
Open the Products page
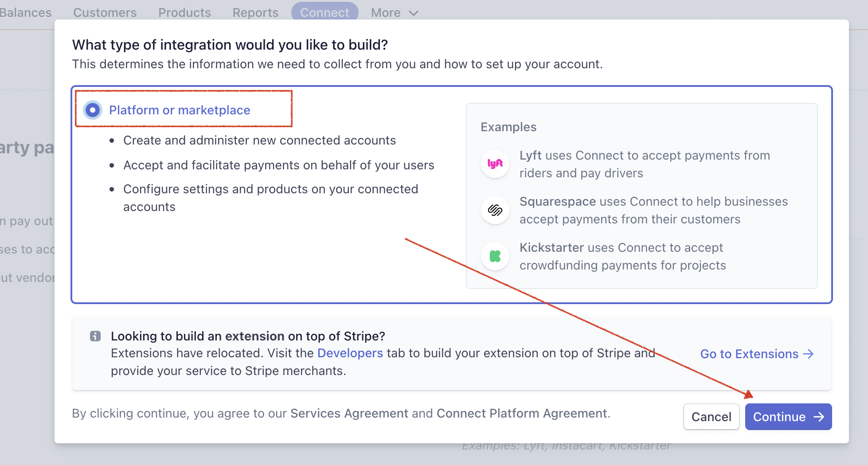(184, 12)
